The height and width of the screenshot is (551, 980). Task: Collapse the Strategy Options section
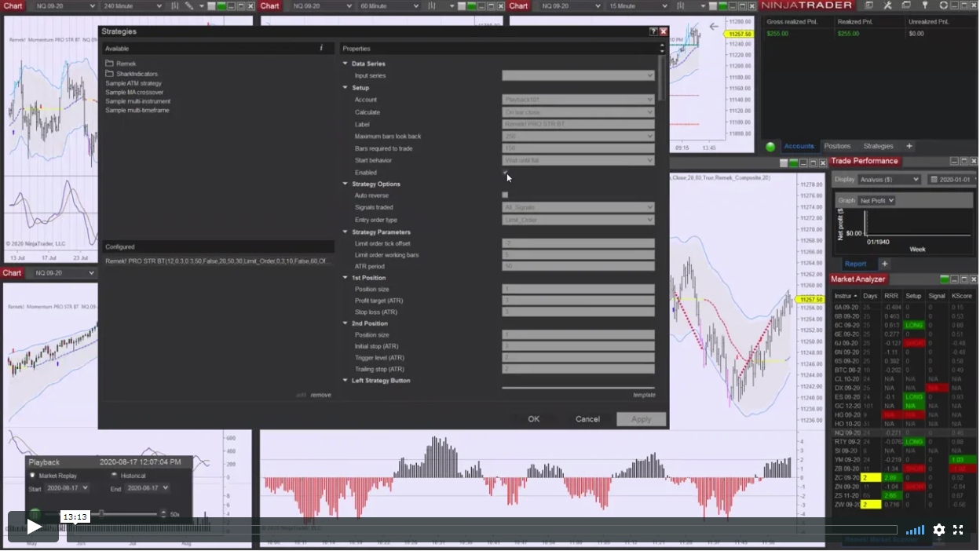pyautogui.click(x=345, y=184)
